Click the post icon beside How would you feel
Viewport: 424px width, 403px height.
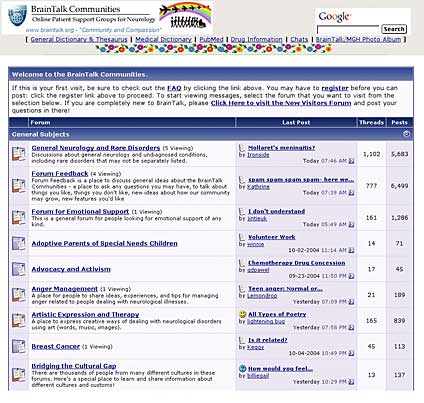243,368
